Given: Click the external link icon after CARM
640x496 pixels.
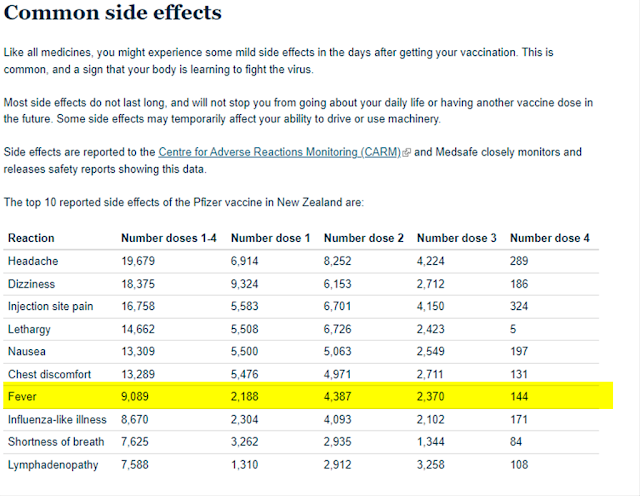Looking at the screenshot, I should pyautogui.click(x=406, y=153).
